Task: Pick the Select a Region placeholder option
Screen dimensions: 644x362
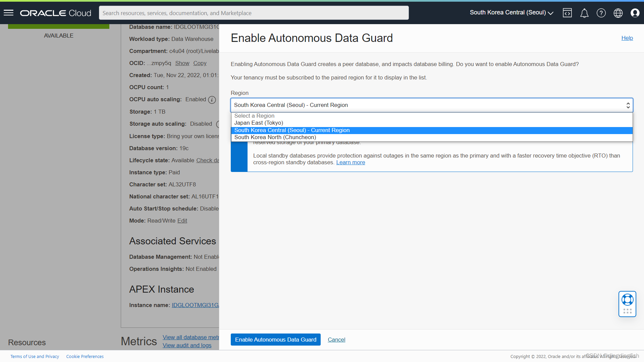Action: [x=432, y=116]
